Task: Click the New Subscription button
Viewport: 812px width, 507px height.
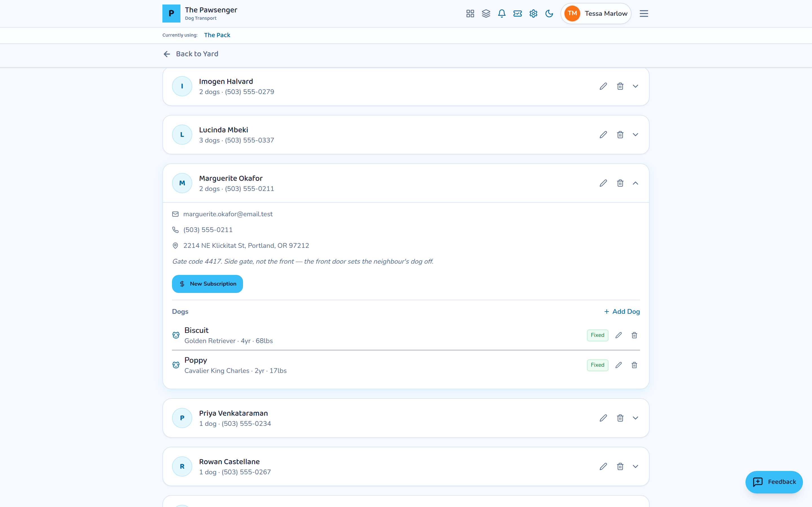Action: tap(207, 284)
